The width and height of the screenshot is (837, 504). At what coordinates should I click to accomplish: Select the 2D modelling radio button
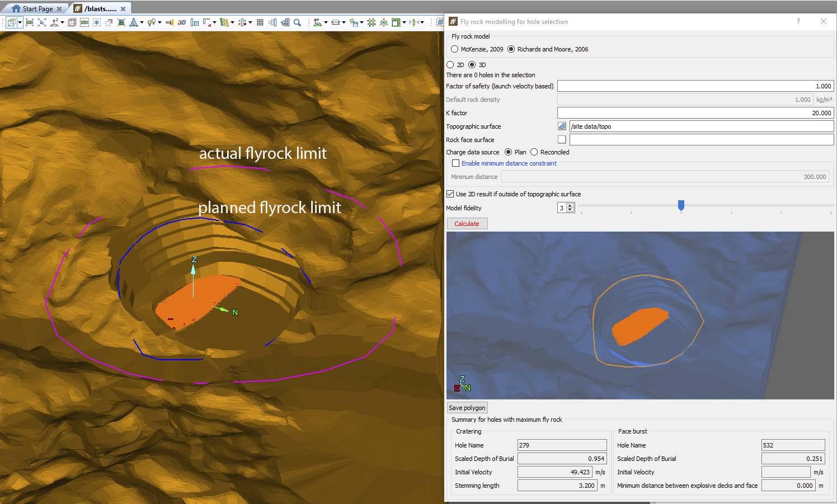pos(450,65)
